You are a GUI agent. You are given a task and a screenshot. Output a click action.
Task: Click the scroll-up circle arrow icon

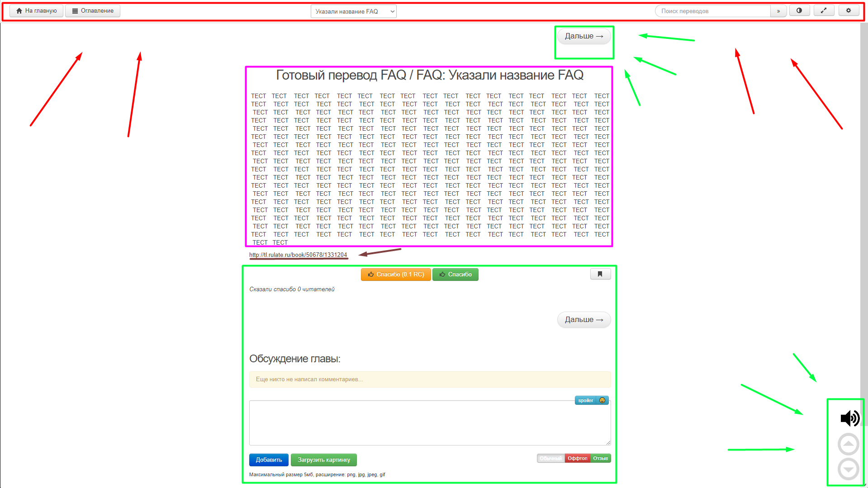point(848,444)
